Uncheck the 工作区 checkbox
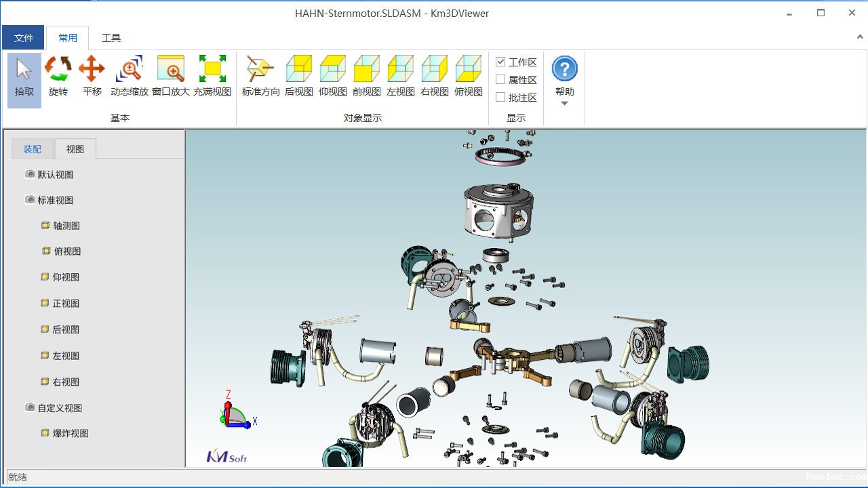 [x=500, y=62]
